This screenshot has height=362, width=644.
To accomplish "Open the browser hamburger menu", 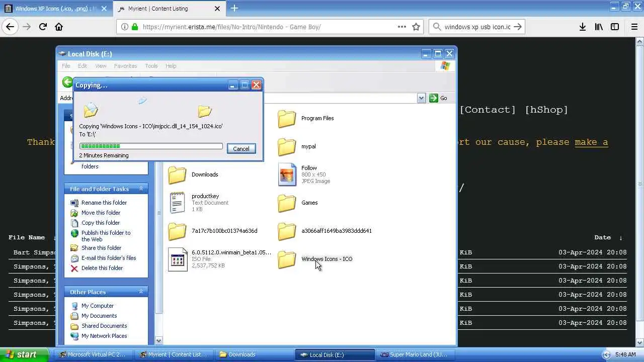I will click(x=634, y=27).
